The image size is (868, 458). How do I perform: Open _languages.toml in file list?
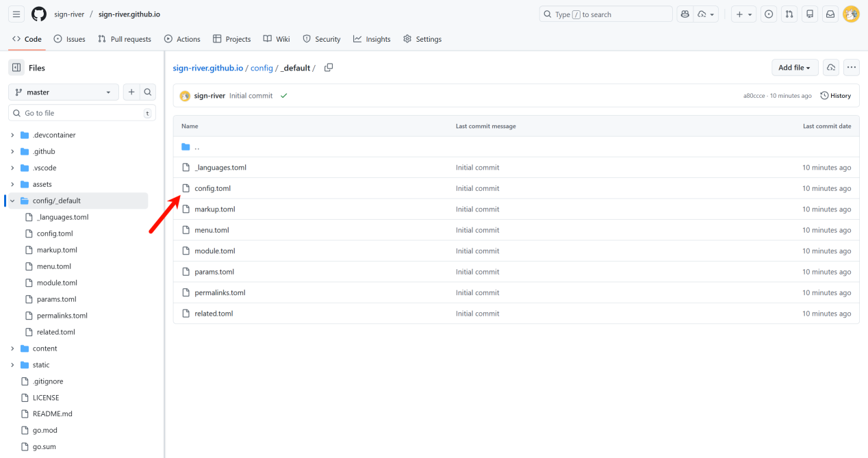pyautogui.click(x=220, y=168)
